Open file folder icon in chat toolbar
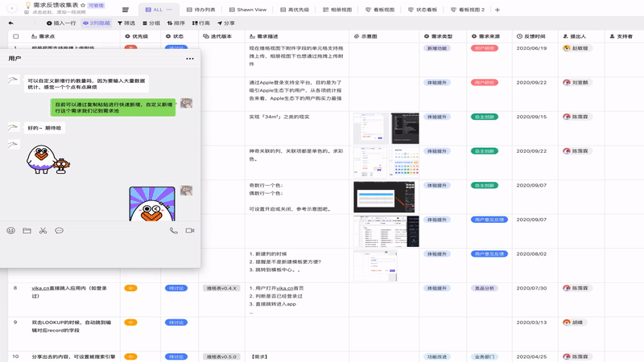644x362 pixels. pos(27,231)
